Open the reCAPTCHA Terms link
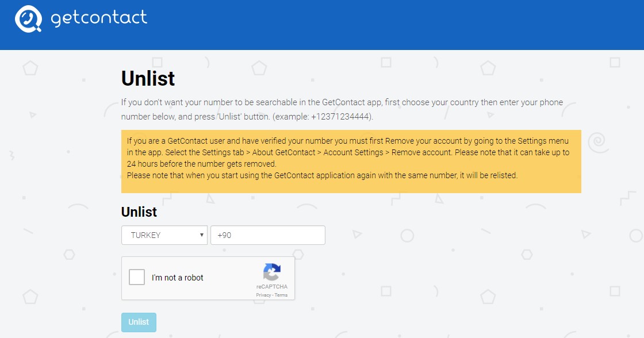Image resolution: width=644 pixels, height=338 pixels. (281, 295)
